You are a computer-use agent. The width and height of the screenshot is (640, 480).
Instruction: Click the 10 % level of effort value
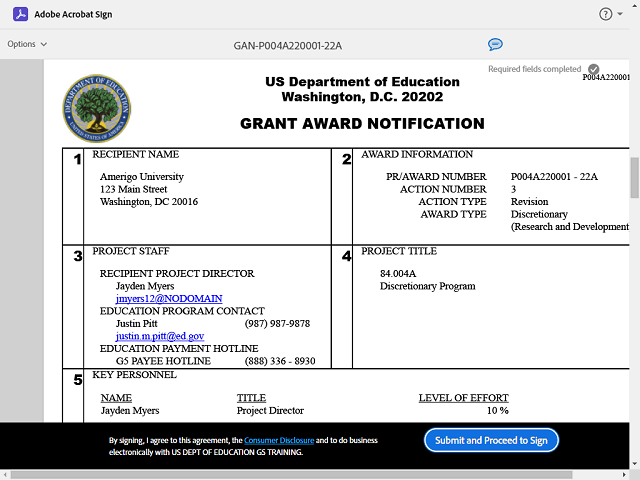pos(498,411)
